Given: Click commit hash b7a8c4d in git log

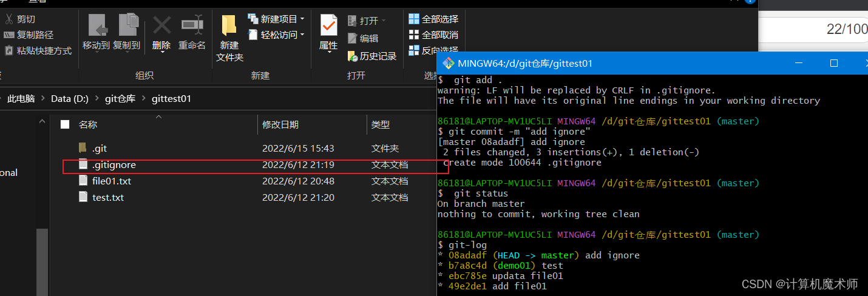Looking at the screenshot, I should coord(467,266).
